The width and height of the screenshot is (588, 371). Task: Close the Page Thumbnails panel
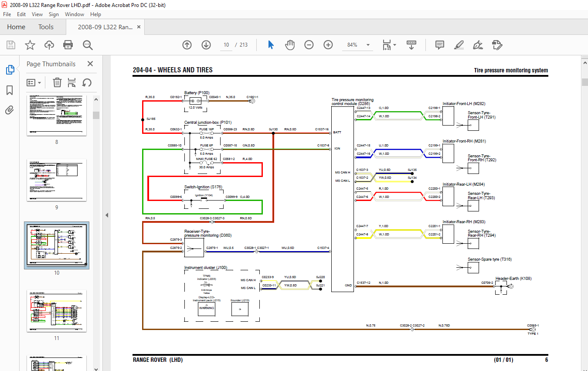click(x=90, y=64)
